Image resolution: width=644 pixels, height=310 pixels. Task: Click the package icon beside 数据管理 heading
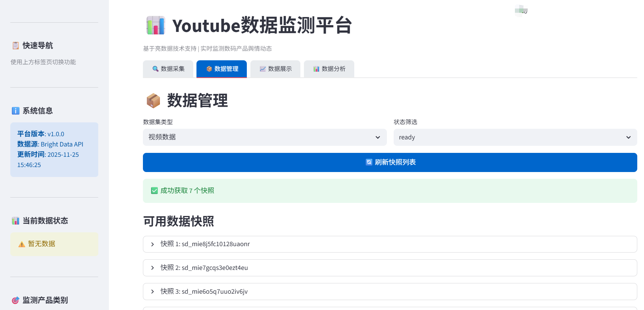pyautogui.click(x=153, y=101)
